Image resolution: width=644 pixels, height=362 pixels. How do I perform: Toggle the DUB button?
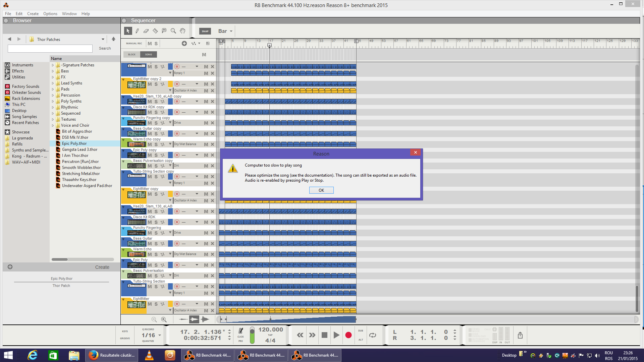pos(361,330)
